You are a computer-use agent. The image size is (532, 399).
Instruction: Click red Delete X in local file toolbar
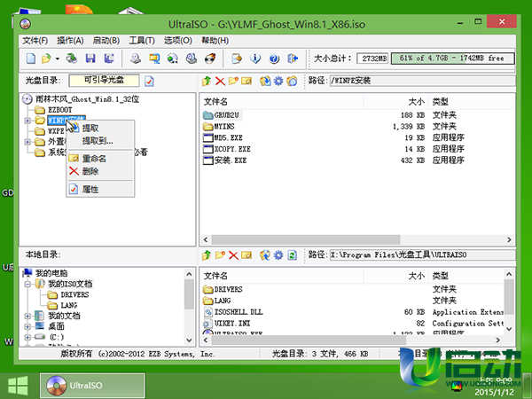click(x=233, y=254)
